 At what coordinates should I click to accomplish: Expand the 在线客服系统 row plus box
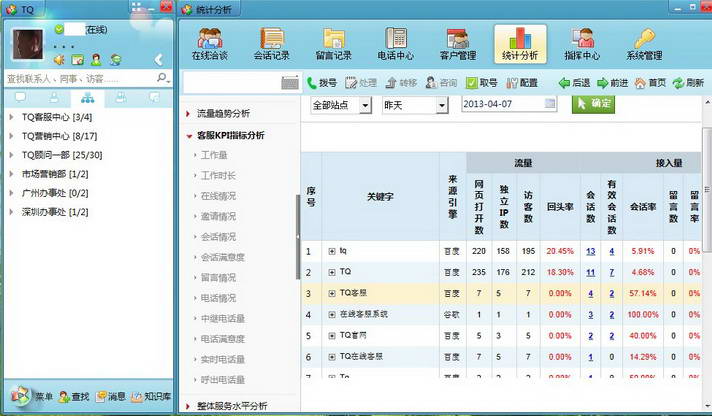(331, 314)
